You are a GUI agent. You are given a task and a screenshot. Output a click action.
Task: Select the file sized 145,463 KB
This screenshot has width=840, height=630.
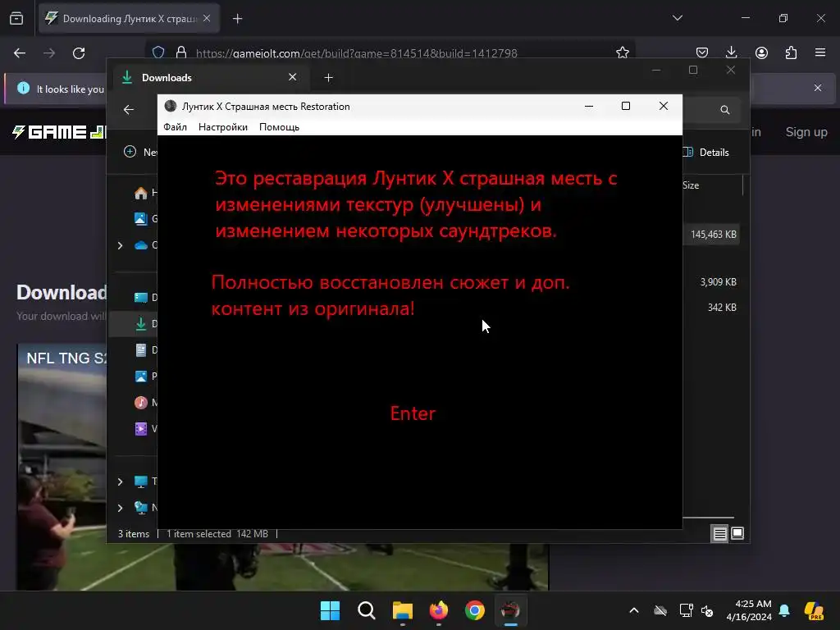point(713,235)
